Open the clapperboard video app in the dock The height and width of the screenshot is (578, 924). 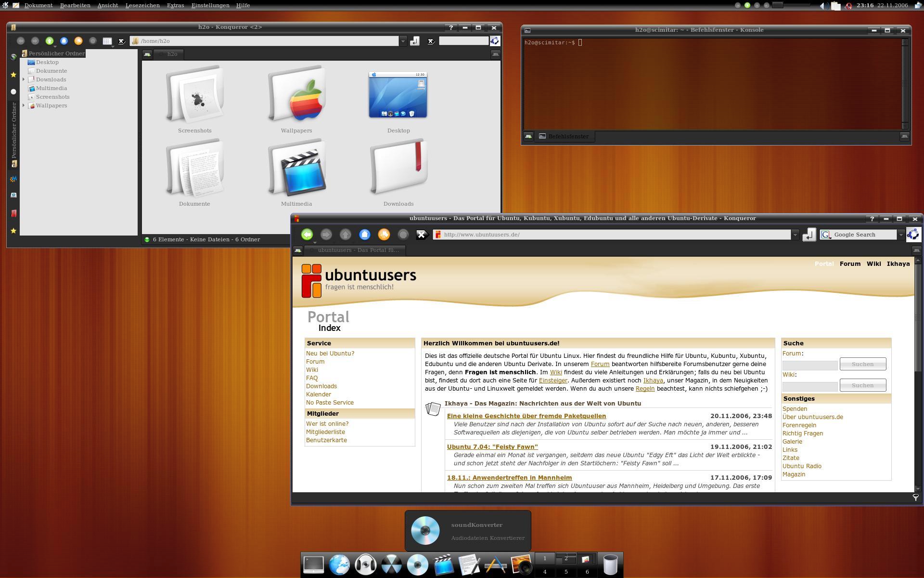pyautogui.click(x=443, y=565)
